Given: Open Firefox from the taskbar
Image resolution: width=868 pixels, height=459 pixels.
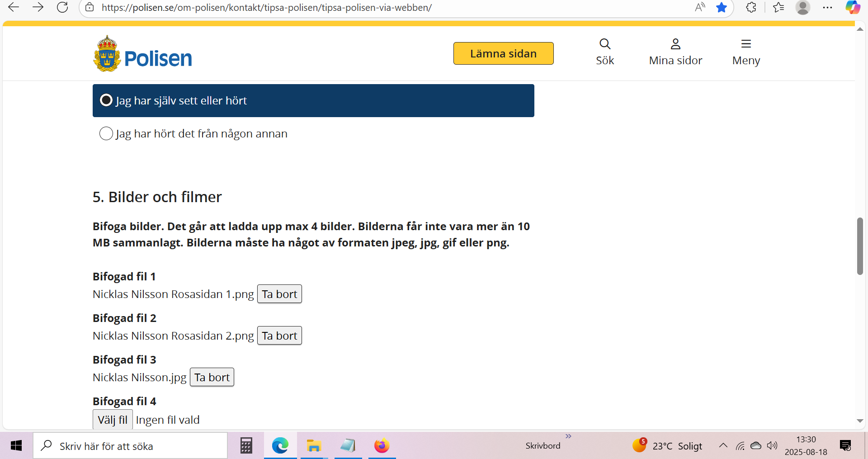Looking at the screenshot, I should 382,446.
